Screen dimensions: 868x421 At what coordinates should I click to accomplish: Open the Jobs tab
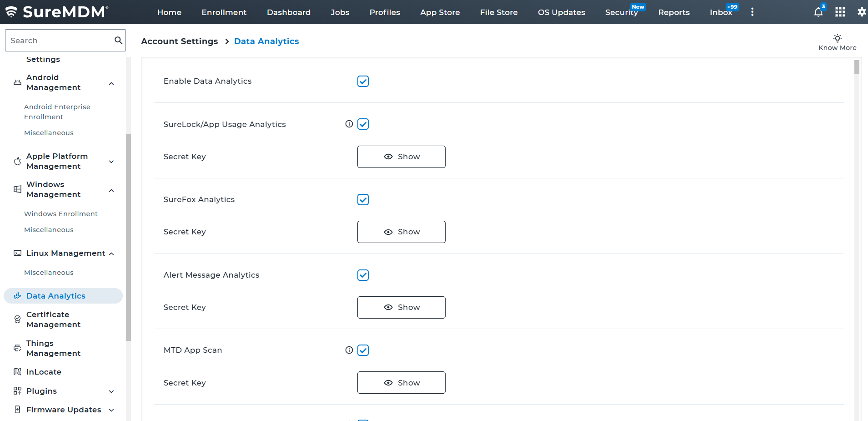click(340, 12)
